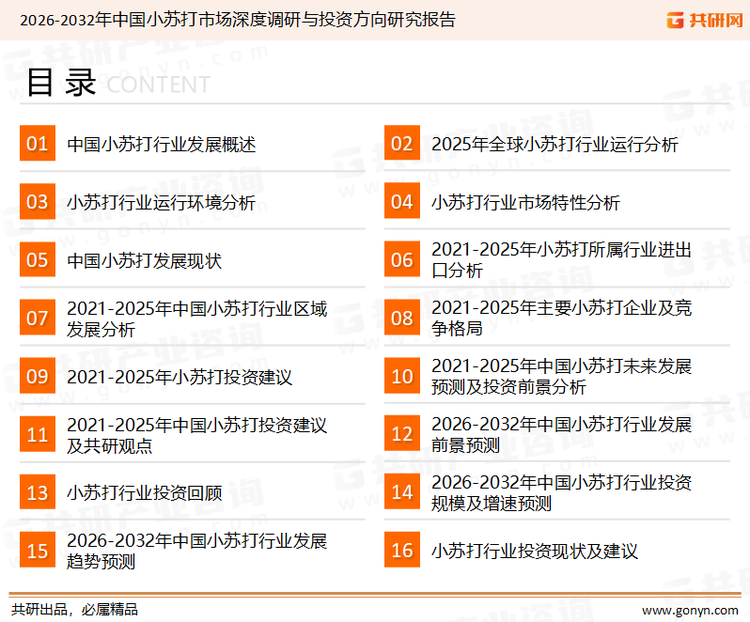Viewport: 750px width, 622px height.
Task: Open chapter 2021-2025年主要小苏打企业及竞争格局
Action: coord(562,318)
